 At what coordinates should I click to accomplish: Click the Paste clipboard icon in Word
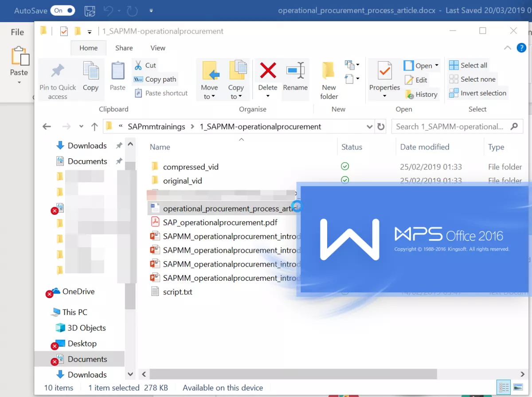click(20, 55)
